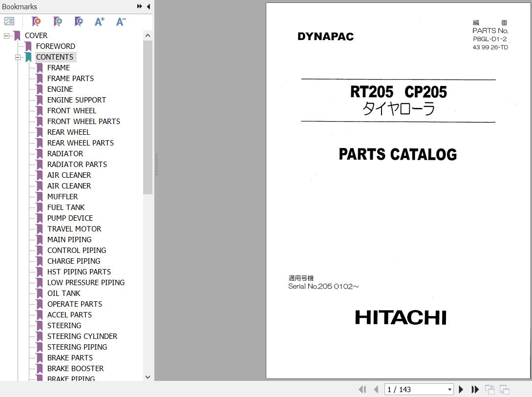Click the bookmark destination icon with arrow
This screenshot has height=397, width=532.
(79, 21)
